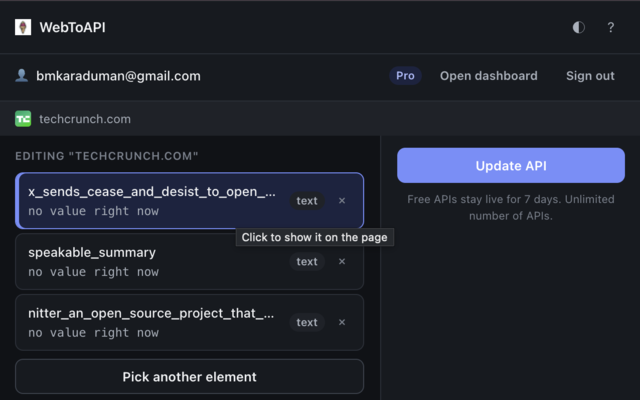
Task: Open dashboard link
Action: [489, 76]
